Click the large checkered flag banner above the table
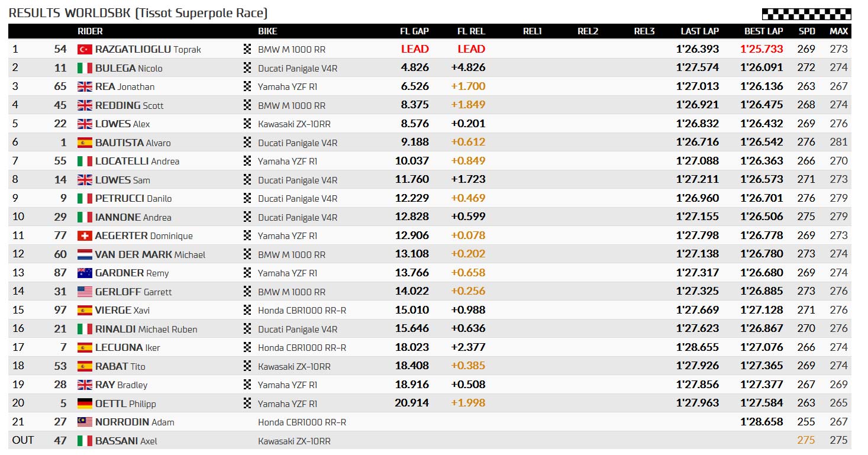 (806, 14)
